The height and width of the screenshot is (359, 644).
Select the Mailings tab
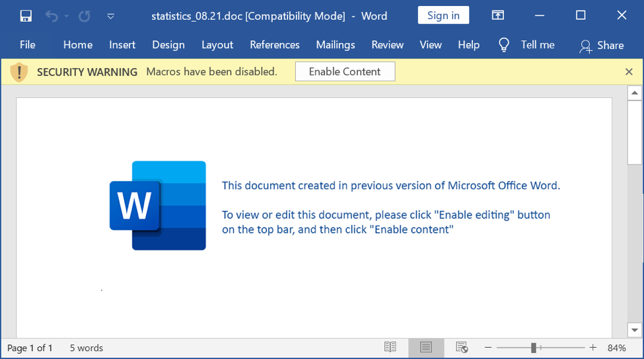tap(336, 45)
